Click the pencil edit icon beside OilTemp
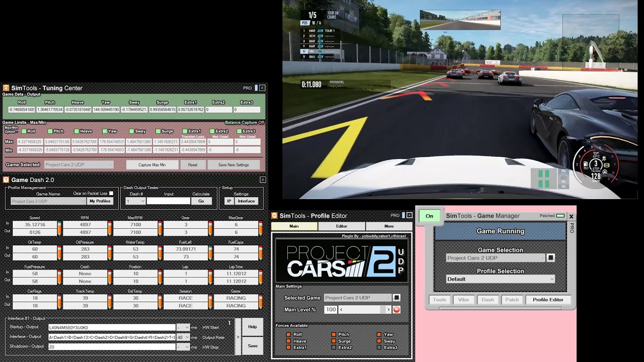This screenshot has width=644, height=362. coord(59,253)
